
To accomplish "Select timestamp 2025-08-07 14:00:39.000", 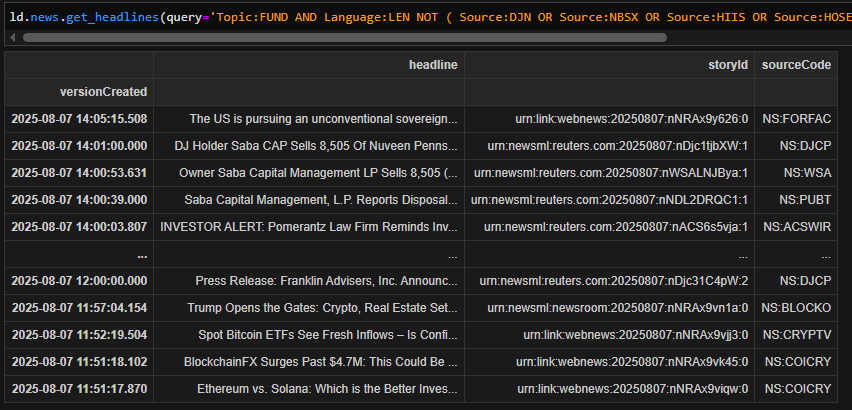I will tap(79, 200).
